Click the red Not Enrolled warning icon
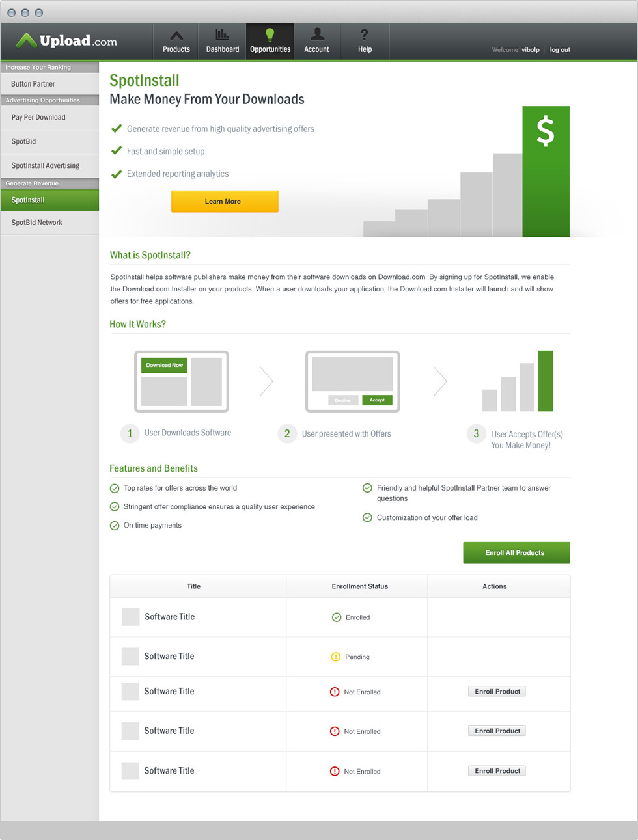This screenshot has height=840, width=638. click(335, 692)
